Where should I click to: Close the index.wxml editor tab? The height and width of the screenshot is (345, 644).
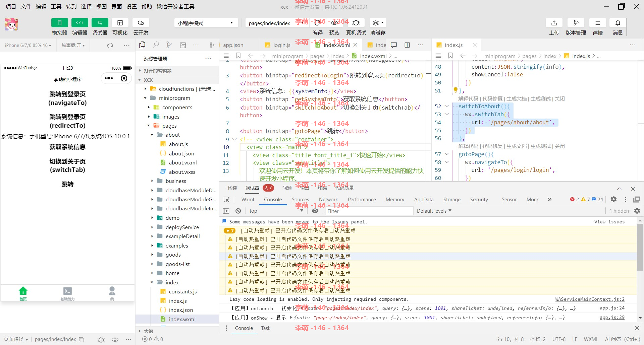356,45
